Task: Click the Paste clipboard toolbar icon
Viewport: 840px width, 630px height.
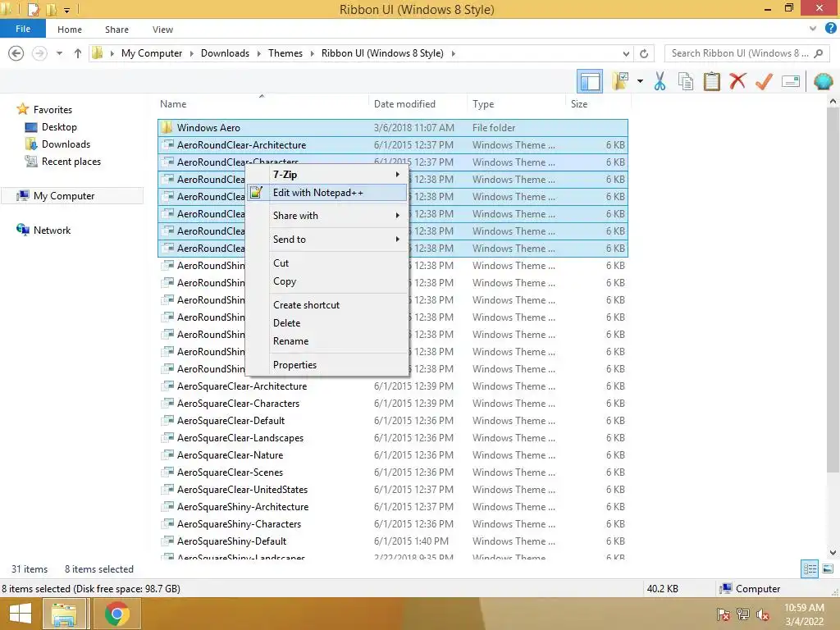Action: [x=711, y=81]
